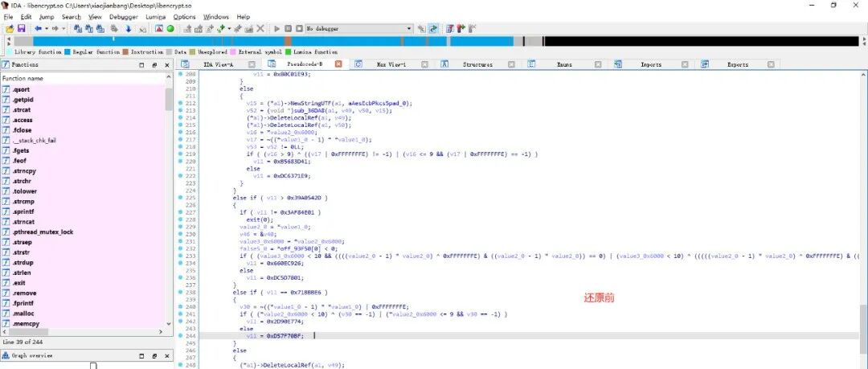Expand dropdown next to green plus icon
This screenshot has height=369, width=868.
tap(229, 28)
